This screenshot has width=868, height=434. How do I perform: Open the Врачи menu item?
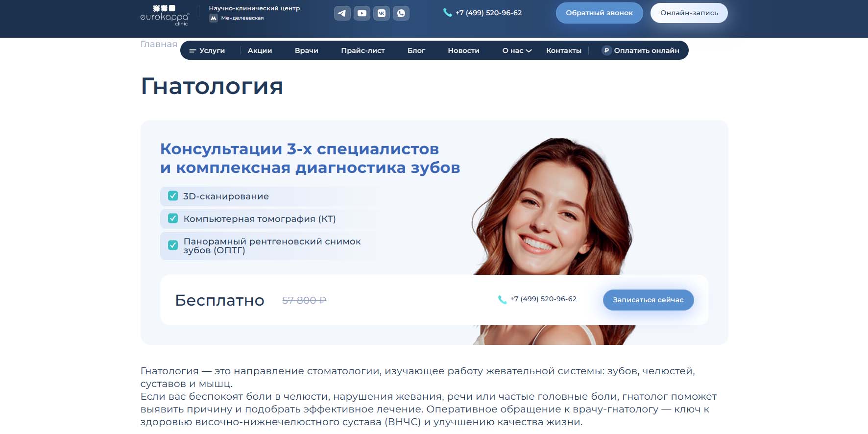(306, 50)
